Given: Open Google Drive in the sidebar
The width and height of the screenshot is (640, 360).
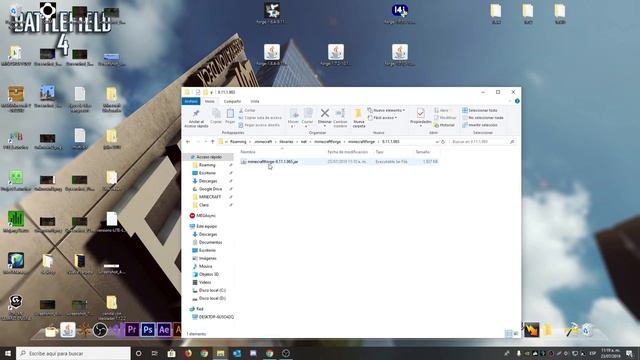Looking at the screenshot, I should click(210, 189).
